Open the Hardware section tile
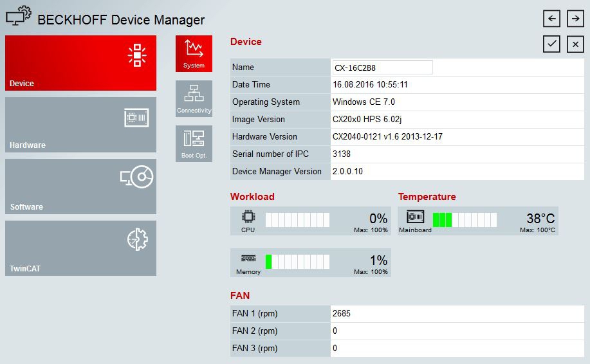Image resolution: width=590 pixels, height=364 pixels. (x=80, y=125)
